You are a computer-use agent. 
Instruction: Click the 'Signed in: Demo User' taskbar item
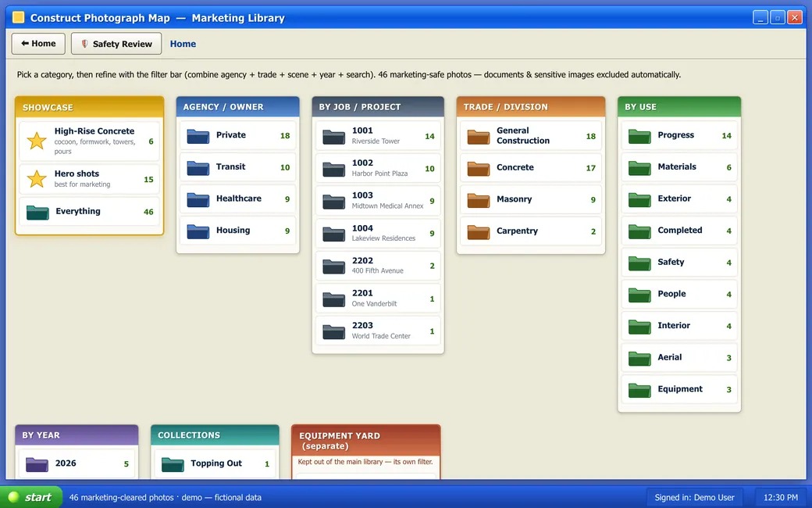coord(694,498)
